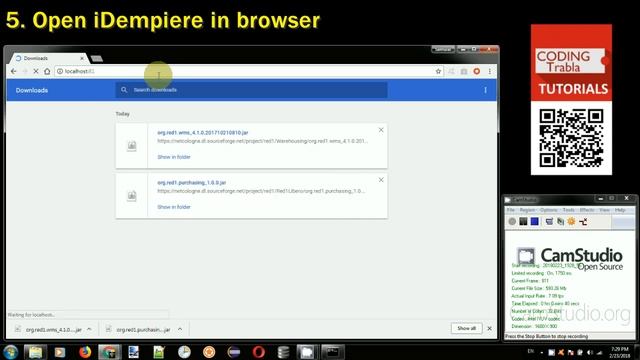Open clock app icon in taskbar
The width and height of the screenshot is (640, 360).
point(184,352)
